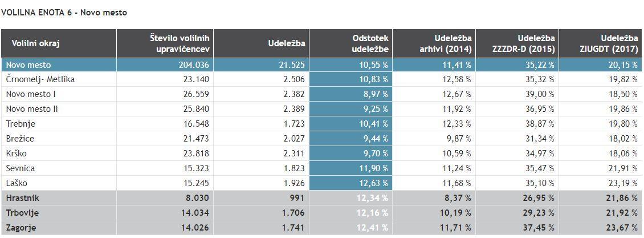The height and width of the screenshot is (238, 644).
Task: Click the 'Število volilnih upravičencev' column header
Action: click(x=180, y=43)
